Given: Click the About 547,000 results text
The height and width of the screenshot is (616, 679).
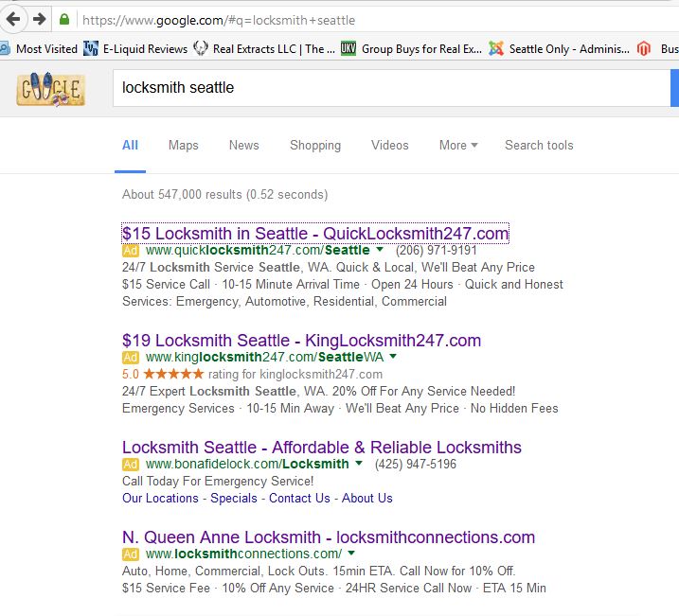Looking at the screenshot, I should click(224, 195).
